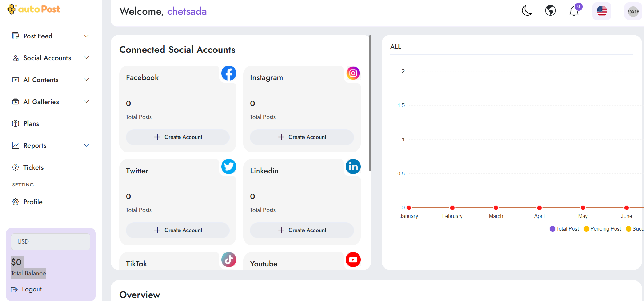644x301 pixels.
Task: Toggle the Total Post legend item
Action: pos(564,229)
